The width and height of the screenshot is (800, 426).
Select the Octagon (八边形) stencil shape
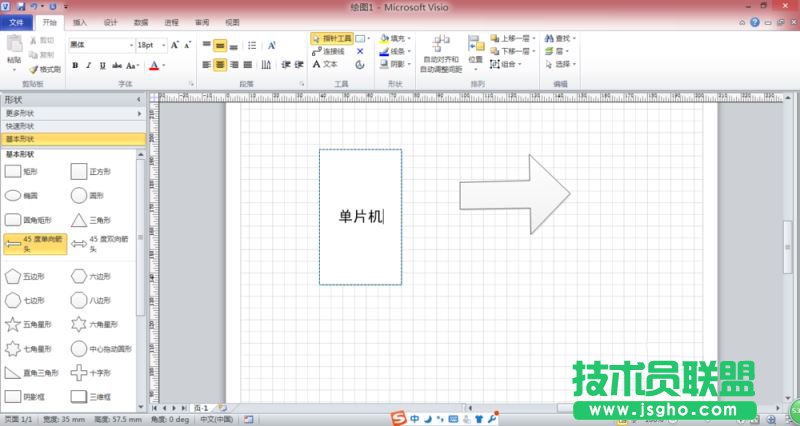(90, 300)
